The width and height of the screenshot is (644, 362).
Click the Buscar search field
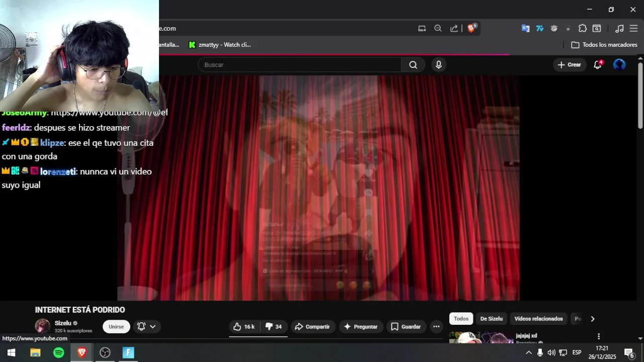tap(300, 65)
